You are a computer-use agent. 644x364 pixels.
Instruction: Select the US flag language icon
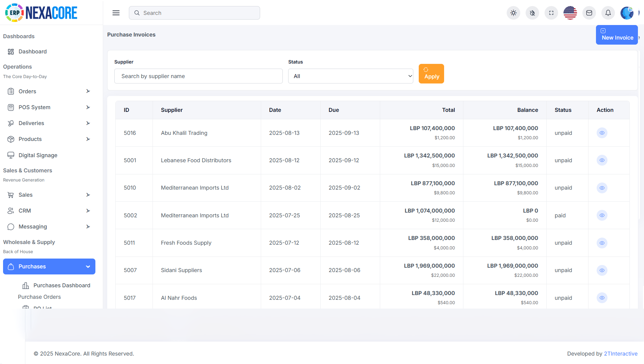pyautogui.click(x=570, y=13)
